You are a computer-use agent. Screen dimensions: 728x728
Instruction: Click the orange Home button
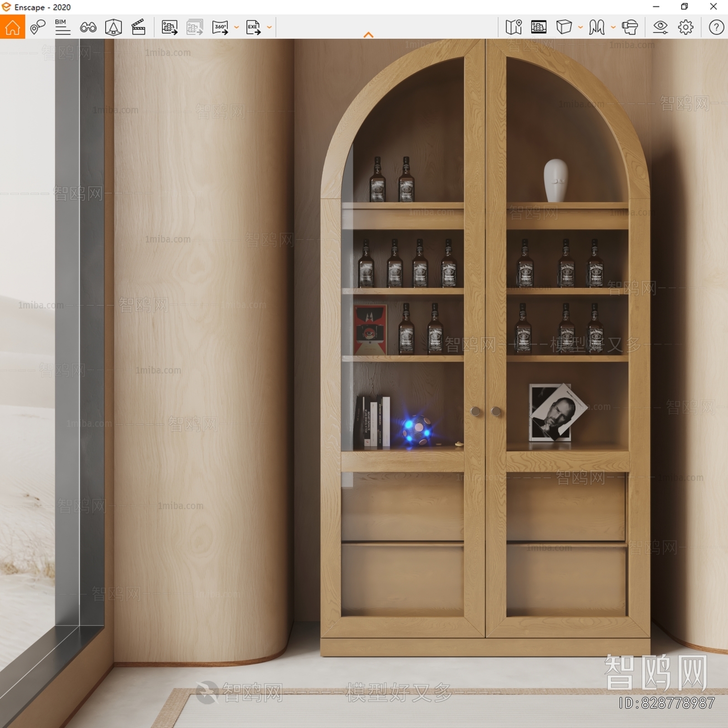pos(12,27)
